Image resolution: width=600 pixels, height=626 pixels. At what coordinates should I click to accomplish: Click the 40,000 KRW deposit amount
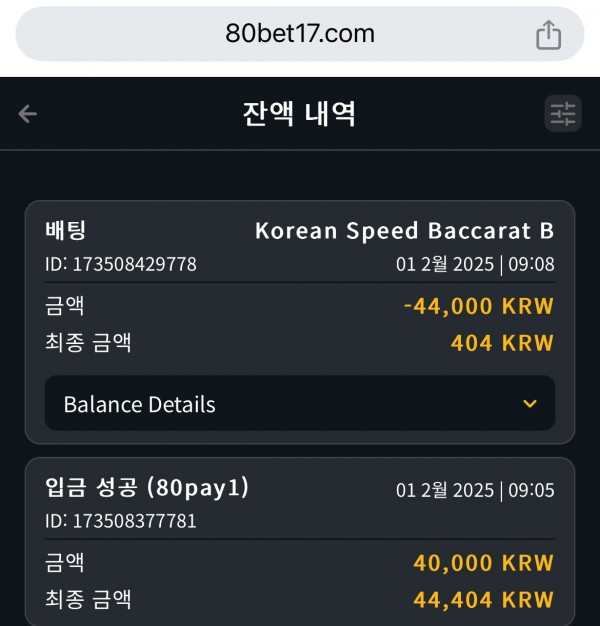[x=483, y=563]
